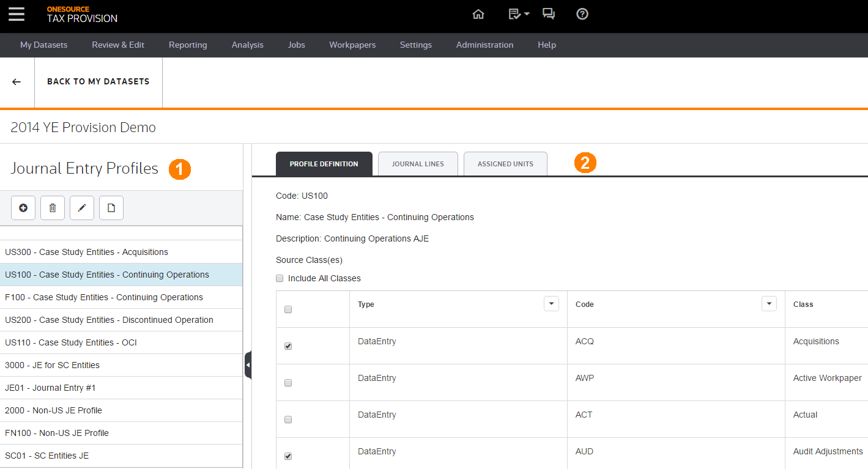This screenshot has height=469, width=868.
Task: Open the chat messages icon
Action: (x=549, y=14)
